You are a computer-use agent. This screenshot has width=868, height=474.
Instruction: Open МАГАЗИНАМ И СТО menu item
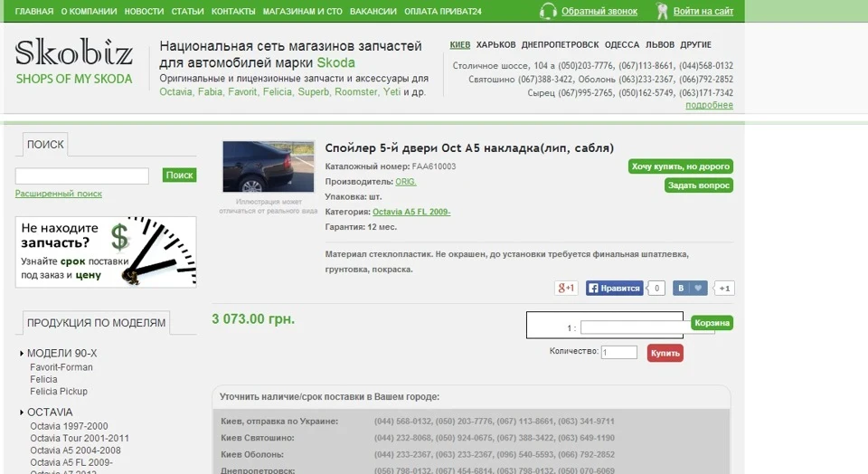(302, 11)
